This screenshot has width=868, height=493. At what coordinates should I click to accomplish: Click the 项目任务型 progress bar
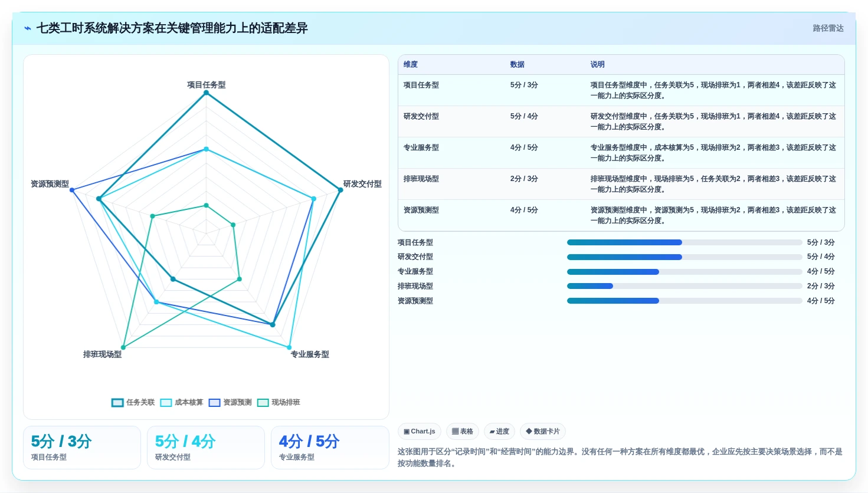coord(684,242)
